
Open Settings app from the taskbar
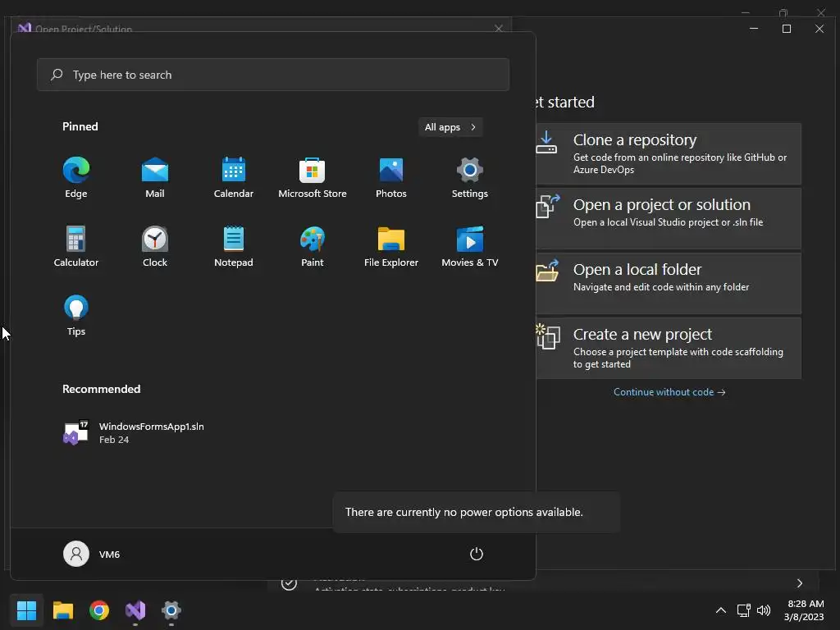click(171, 610)
